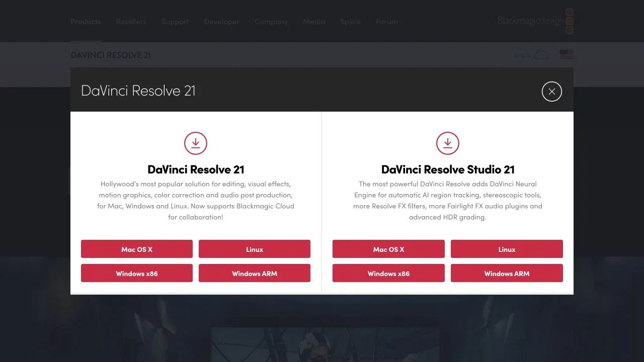Open the Support menu item

click(x=175, y=22)
